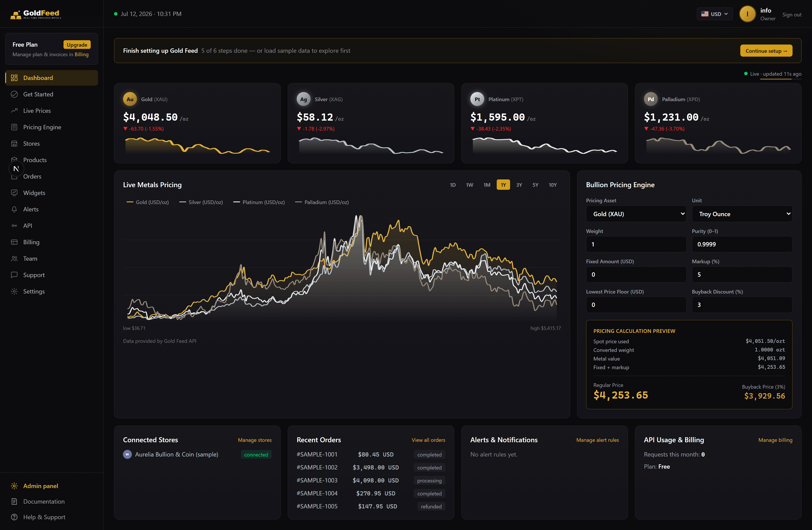Click the Stores shop icon
The image size is (812, 530).
(x=14, y=144)
